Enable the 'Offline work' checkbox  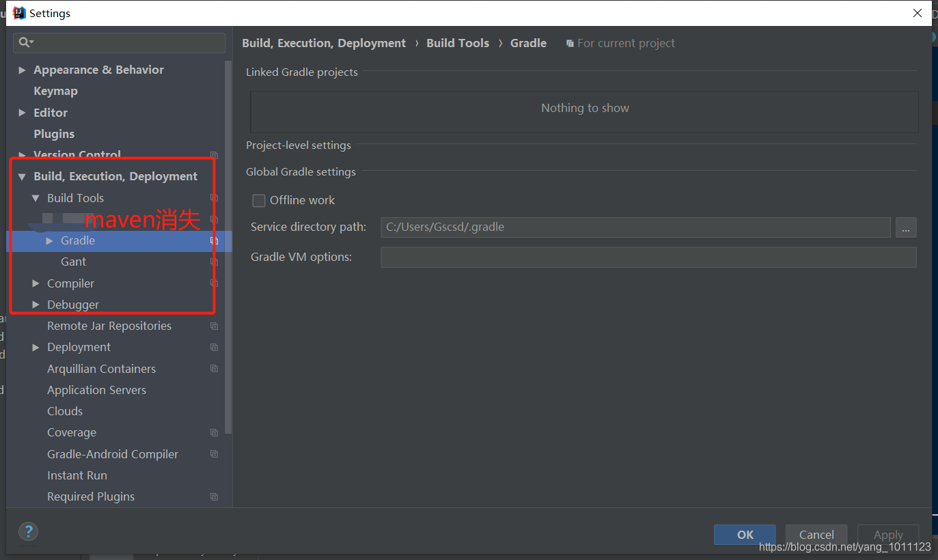click(258, 200)
